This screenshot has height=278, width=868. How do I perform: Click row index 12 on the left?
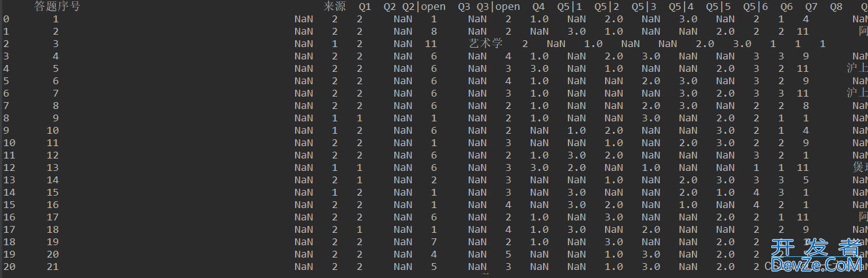(x=9, y=168)
